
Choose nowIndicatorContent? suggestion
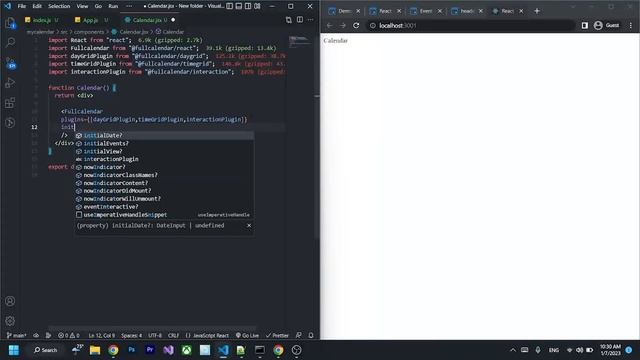(164, 183)
